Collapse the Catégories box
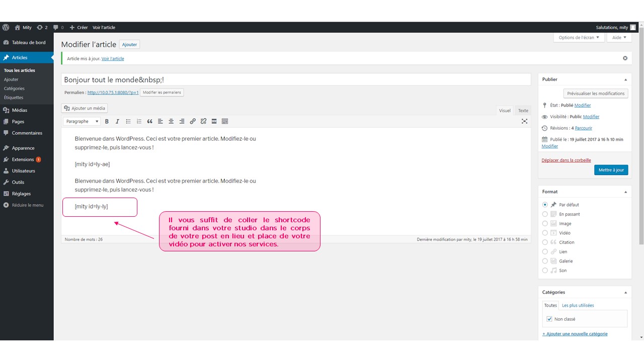This screenshot has width=644, height=362. [626, 292]
